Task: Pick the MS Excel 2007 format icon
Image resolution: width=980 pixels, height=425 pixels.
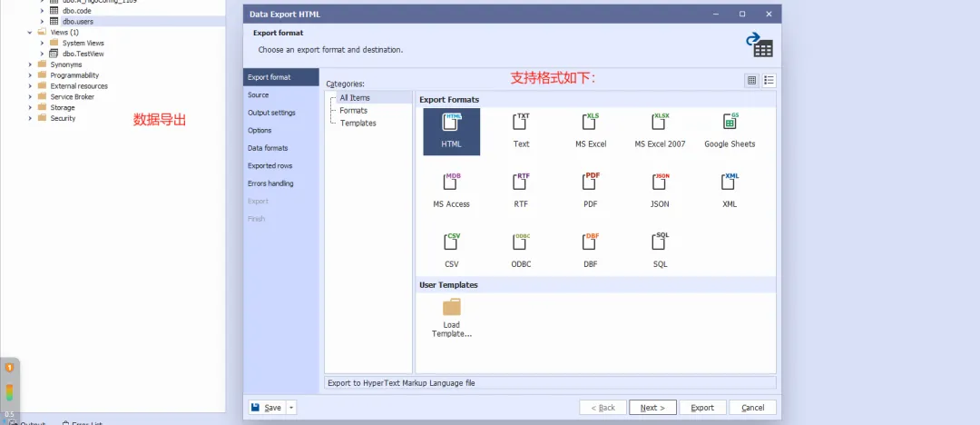Action: pos(660,122)
